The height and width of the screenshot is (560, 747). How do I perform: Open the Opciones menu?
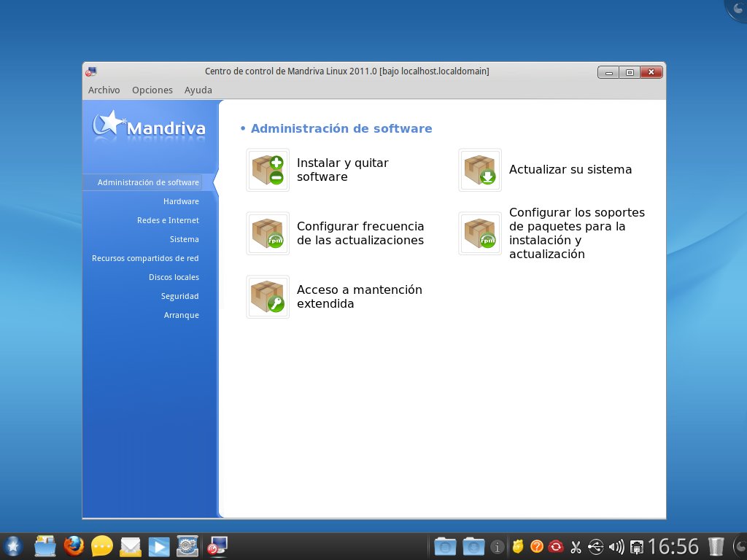point(152,90)
